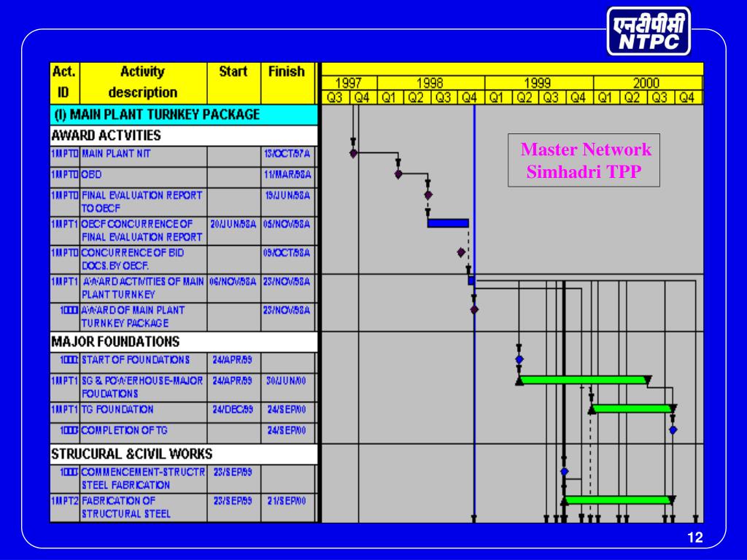This screenshot has height=560, width=747.
Task: Select the 'AWARD ACTVITIES' section row
Action: 184,136
